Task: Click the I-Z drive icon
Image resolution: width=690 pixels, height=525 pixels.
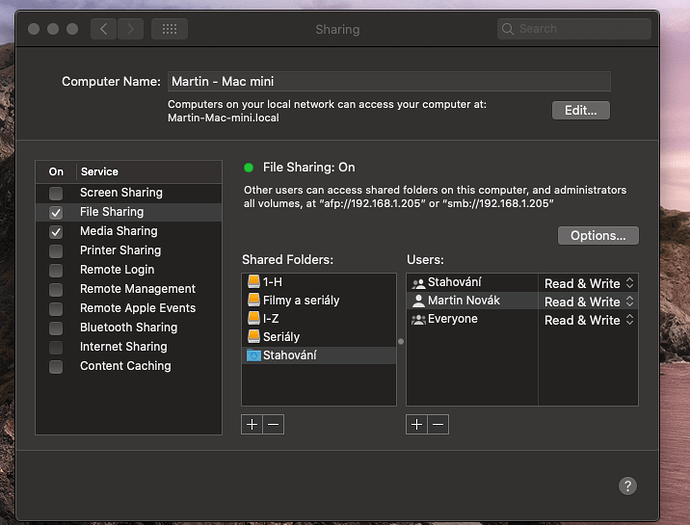Action: 253,318
